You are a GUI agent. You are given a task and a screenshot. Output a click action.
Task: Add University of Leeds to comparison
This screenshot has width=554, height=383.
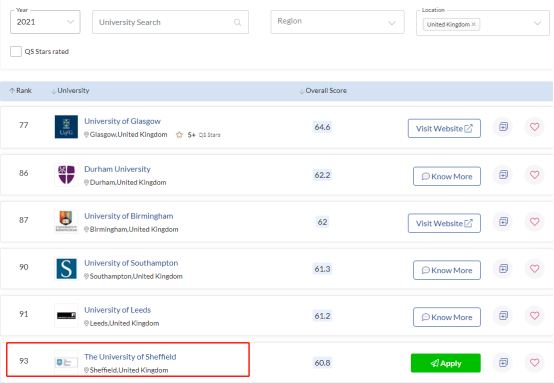click(503, 315)
